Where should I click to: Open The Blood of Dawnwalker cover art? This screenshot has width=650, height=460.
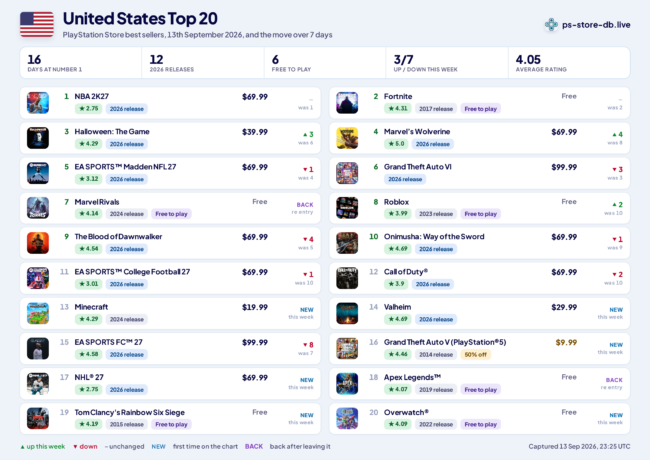38,243
